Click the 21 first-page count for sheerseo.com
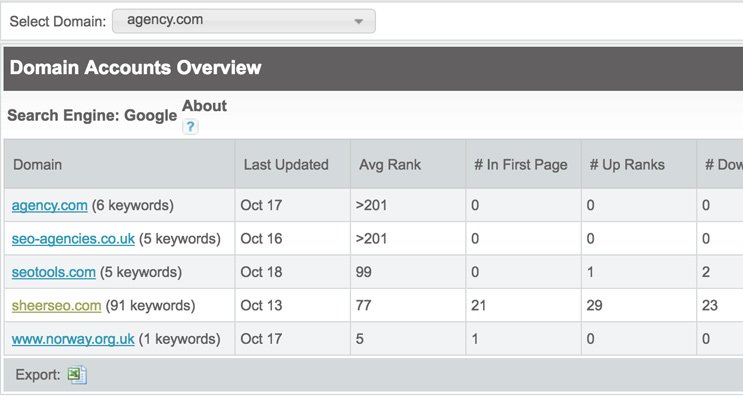This screenshot has height=413, width=743. click(x=481, y=306)
